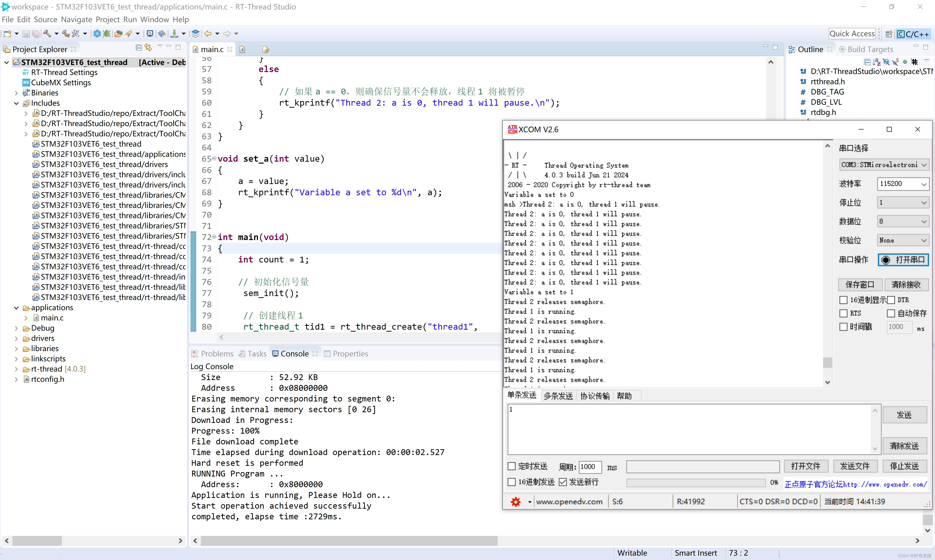Open the terminal monitor toolbar icon

click(150, 34)
